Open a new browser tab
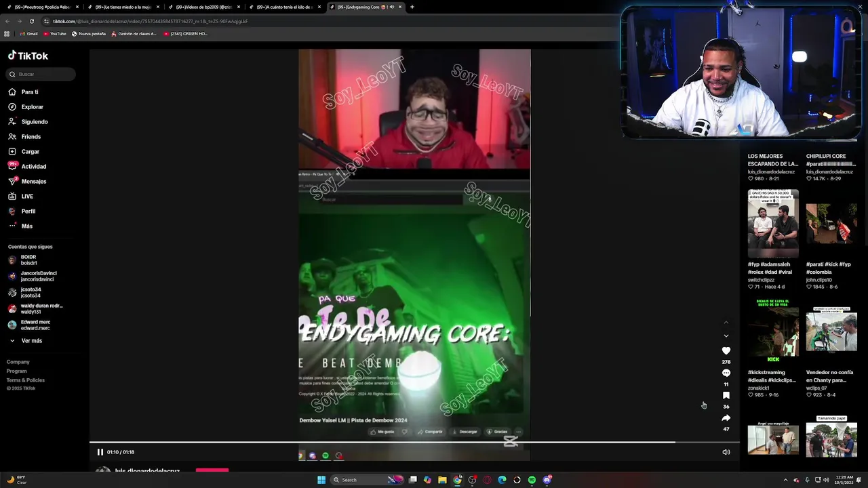 point(412,7)
